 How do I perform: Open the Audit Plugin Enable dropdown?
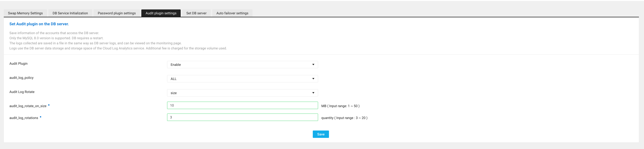point(243,65)
